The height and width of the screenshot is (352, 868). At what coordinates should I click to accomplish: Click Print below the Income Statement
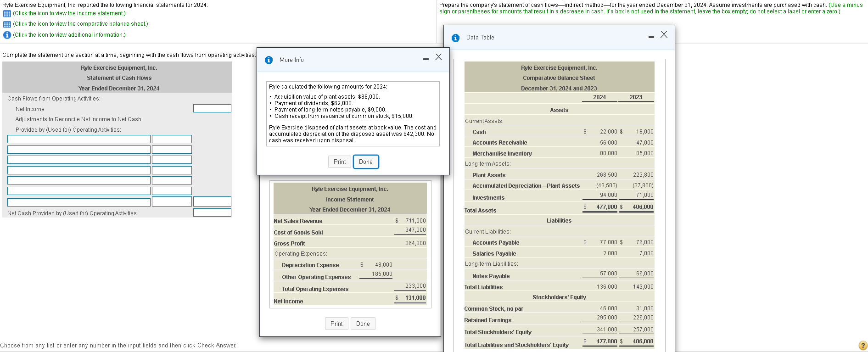coord(336,324)
